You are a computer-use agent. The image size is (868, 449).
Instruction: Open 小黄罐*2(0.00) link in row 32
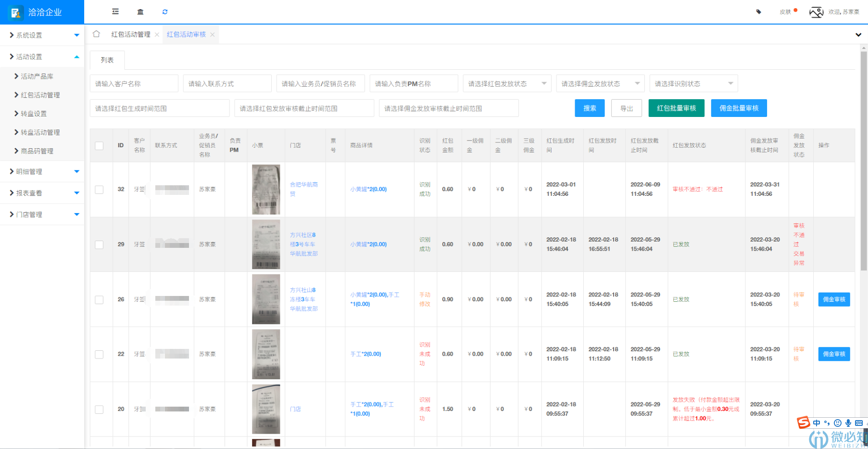coord(368,190)
